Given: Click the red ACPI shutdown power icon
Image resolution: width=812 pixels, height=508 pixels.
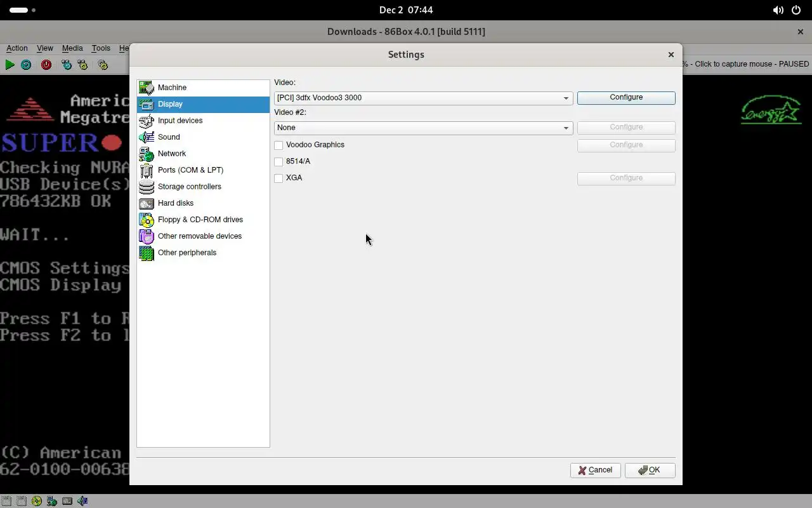Looking at the screenshot, I should (x=46, y=65).
